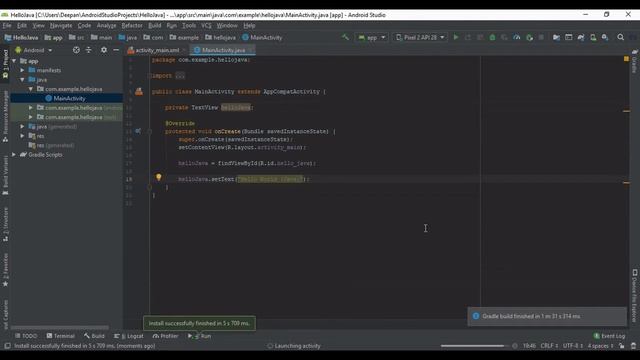640x360 pixels.
Task: Click the yellow inspection indicator top of editor
Action: [x=626, y=59]
